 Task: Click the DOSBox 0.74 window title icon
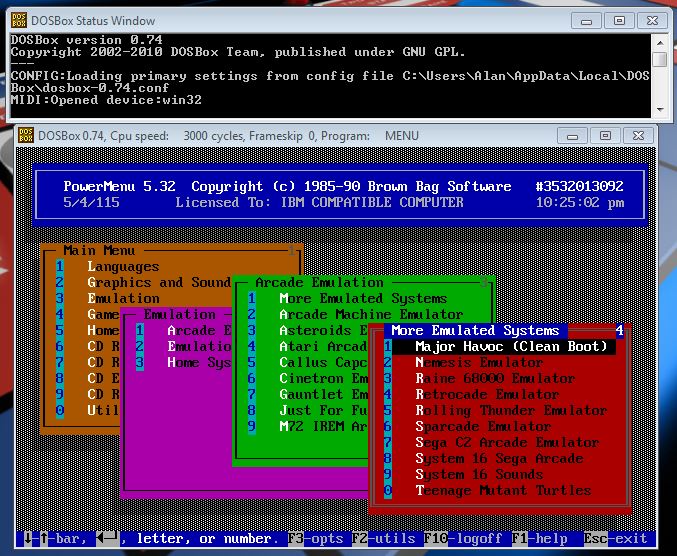tap(26, 135)
